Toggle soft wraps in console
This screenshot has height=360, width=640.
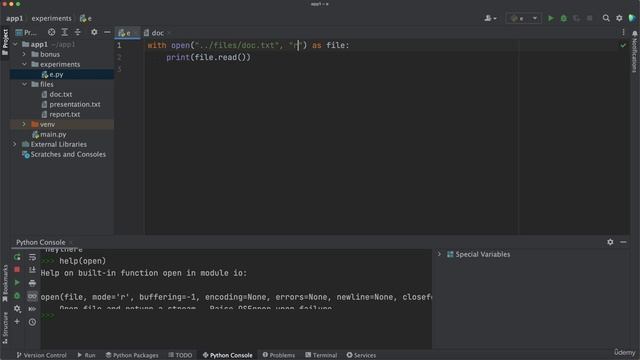point(32,257)
